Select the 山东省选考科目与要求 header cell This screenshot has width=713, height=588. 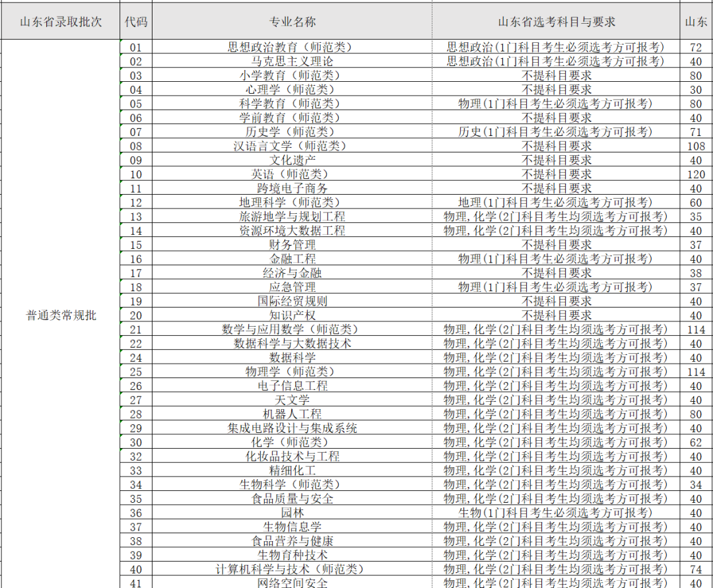tap(556, 21)
